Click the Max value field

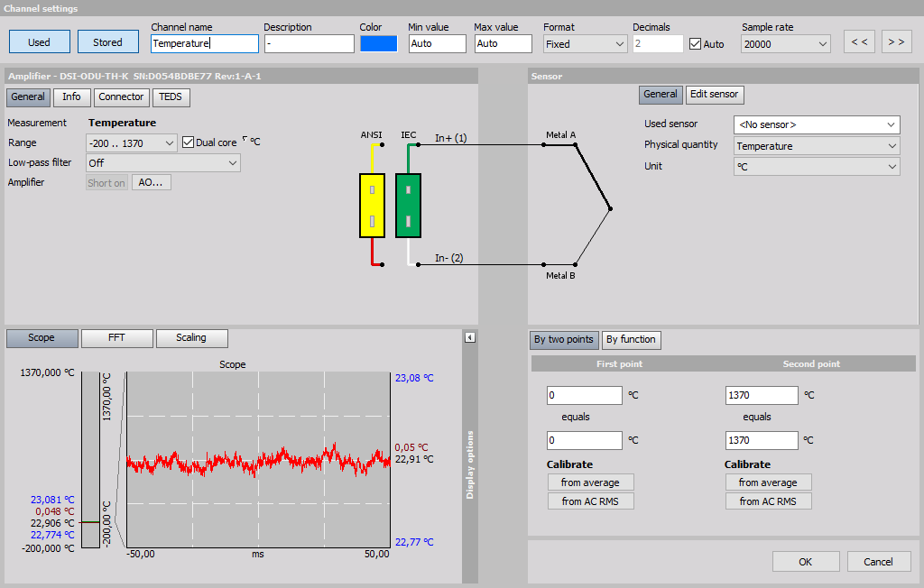click(504, 43)
